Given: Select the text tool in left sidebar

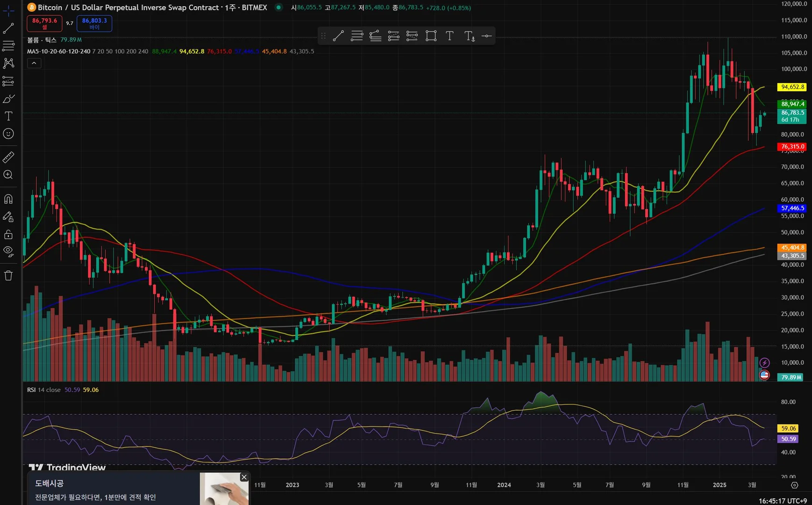Looking at the screenshot, I should [8, 116].
